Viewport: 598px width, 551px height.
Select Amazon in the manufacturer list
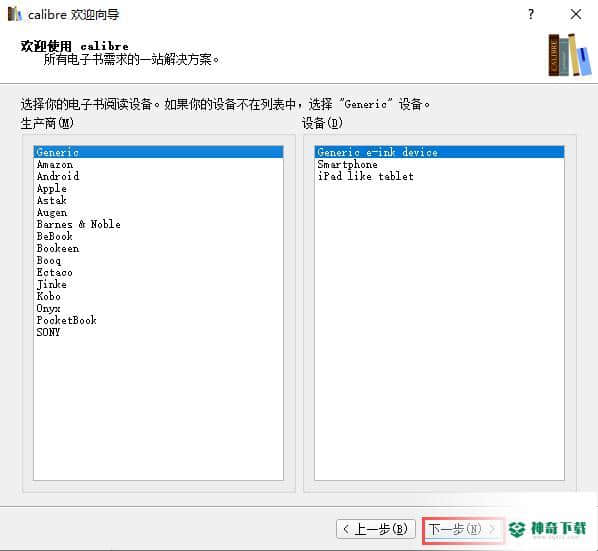[158, 164]
